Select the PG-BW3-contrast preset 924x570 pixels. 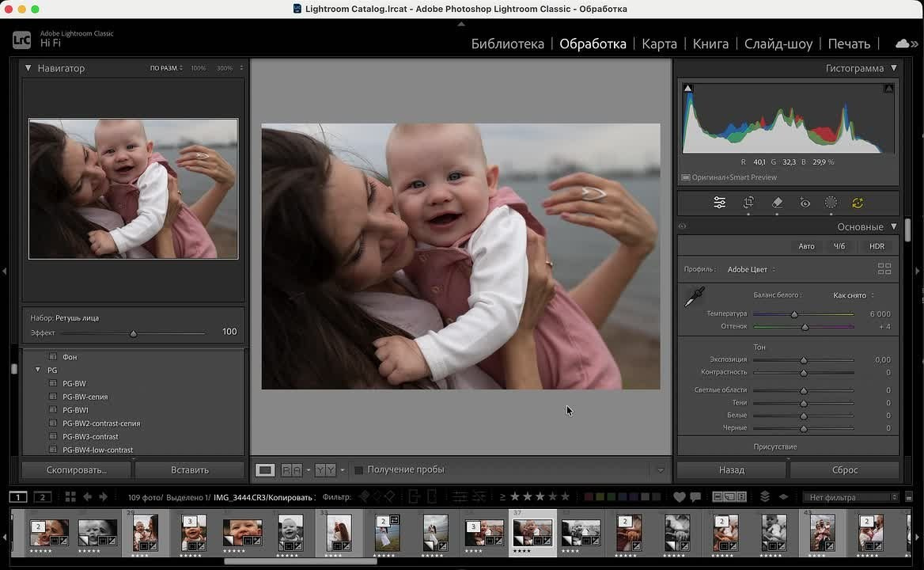click(90, 437)
